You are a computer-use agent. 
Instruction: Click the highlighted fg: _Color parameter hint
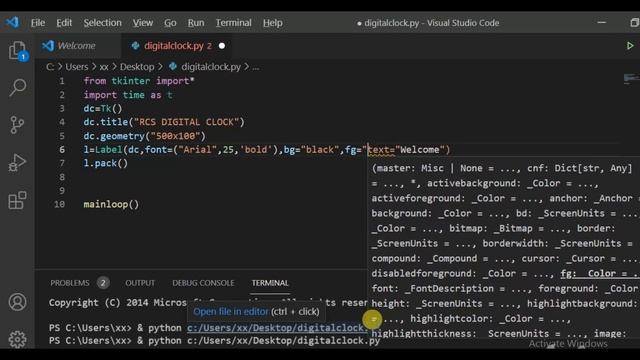[600, 273]
